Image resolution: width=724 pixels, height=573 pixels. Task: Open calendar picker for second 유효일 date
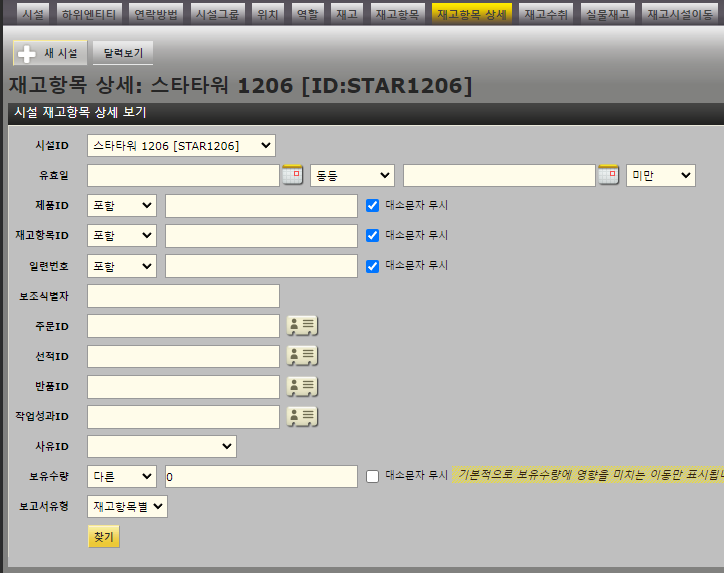coord(608,175)
